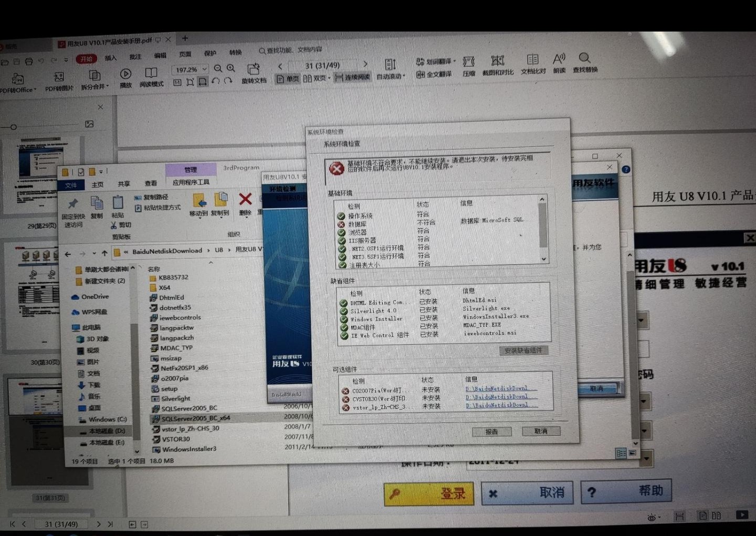Select the setup file in Explorer list
Image resolution: width=756 pixels, height=536 pixels.
point(164,389)
